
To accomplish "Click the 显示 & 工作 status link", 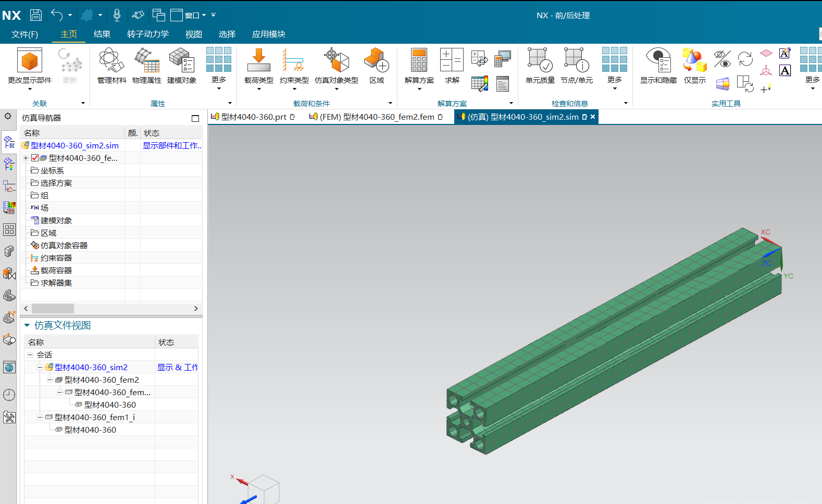I will (x=178, y=367).
